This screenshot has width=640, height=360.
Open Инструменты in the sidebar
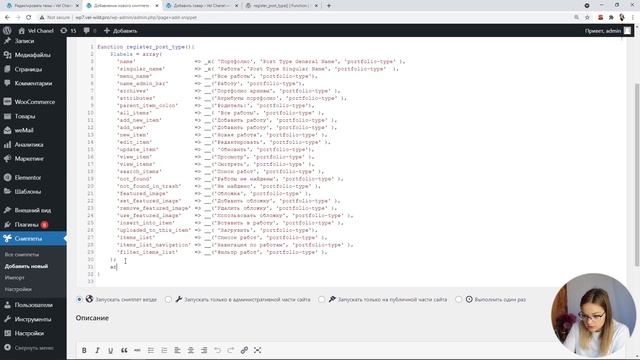coord(33,319)
